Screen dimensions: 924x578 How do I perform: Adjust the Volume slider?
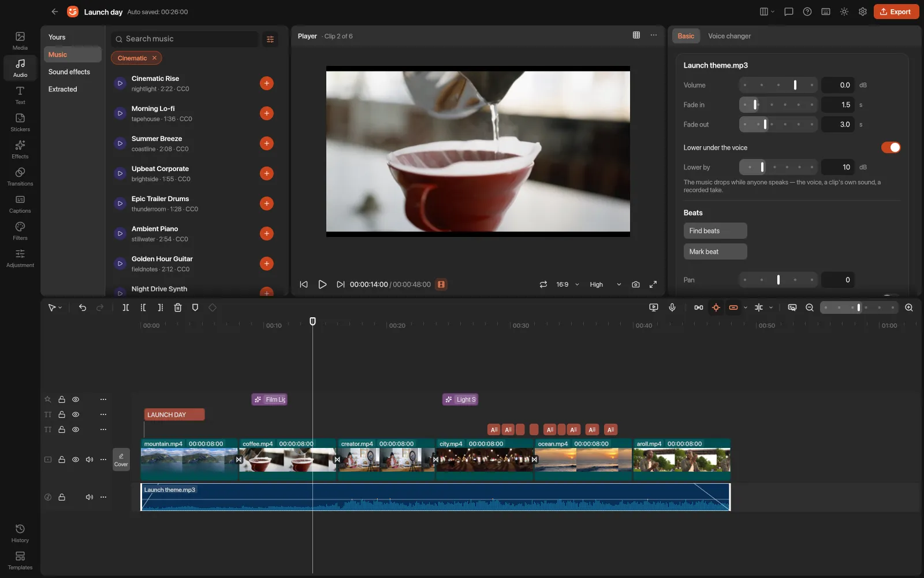click(x=778, y=85)
